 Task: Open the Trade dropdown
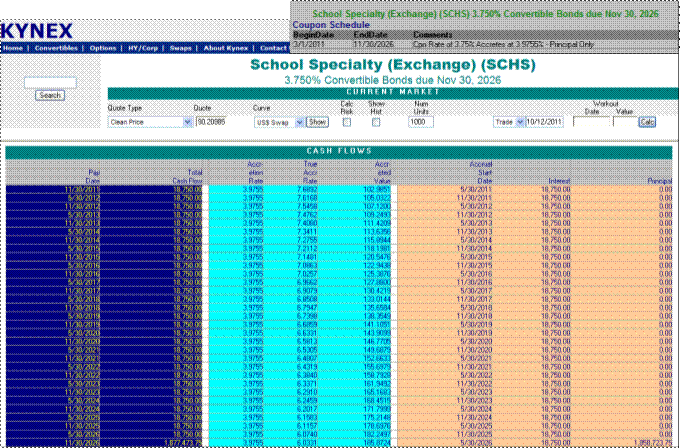[509, 122]
